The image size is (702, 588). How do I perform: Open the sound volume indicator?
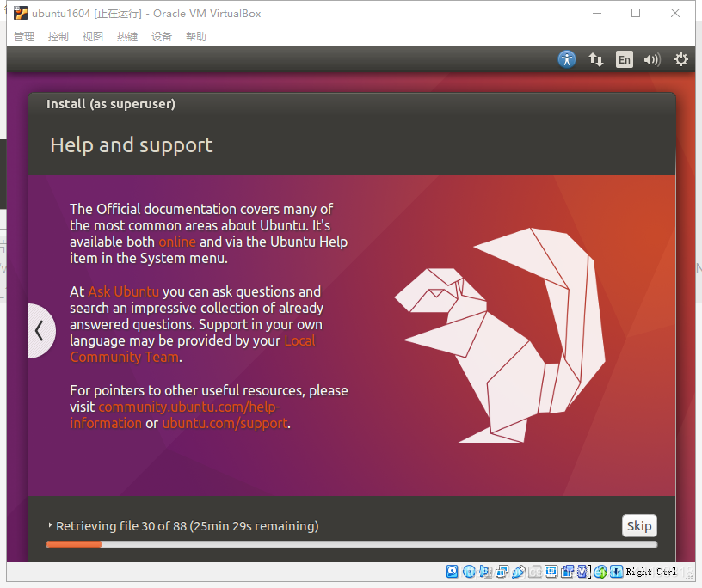pos(652,59)
